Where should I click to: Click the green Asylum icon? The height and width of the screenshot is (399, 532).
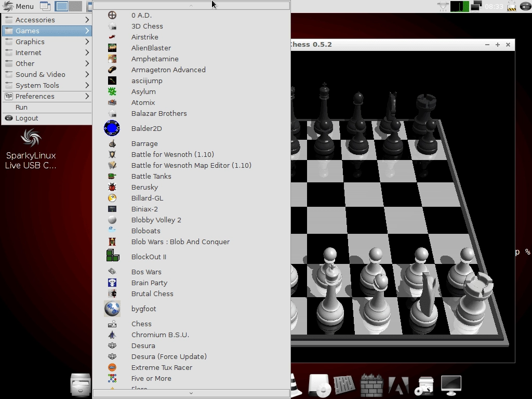tap(112, 91)
